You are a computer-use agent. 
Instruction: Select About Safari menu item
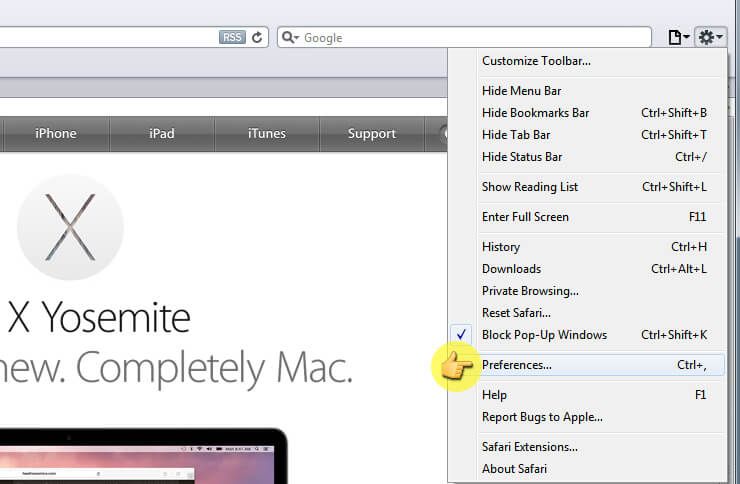pyautogui.click(x=588, y=469)
